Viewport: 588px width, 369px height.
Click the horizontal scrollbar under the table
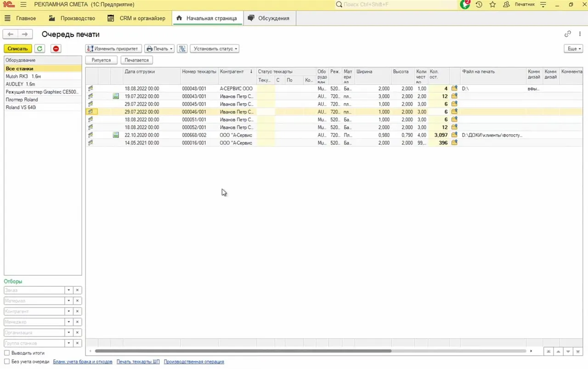click(243, 351)
